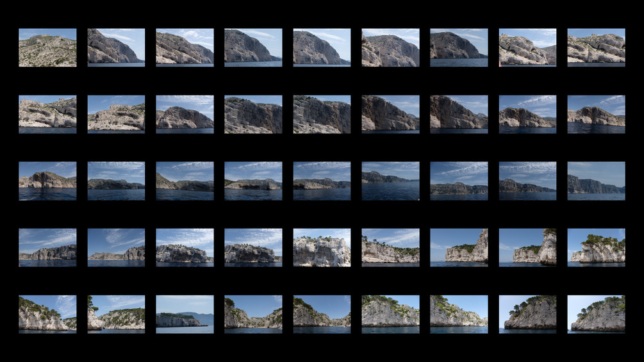
Task: Select second thumbnail in the second row
Action: click(116, 115)
